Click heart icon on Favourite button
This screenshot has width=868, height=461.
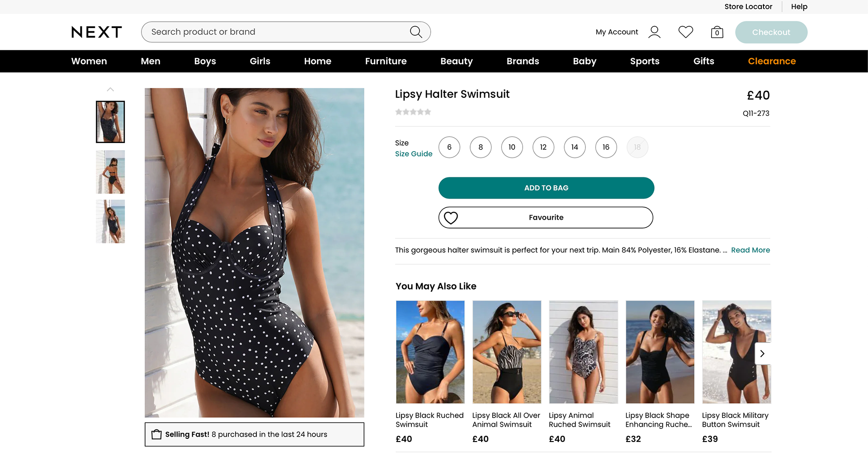(451, 218)
